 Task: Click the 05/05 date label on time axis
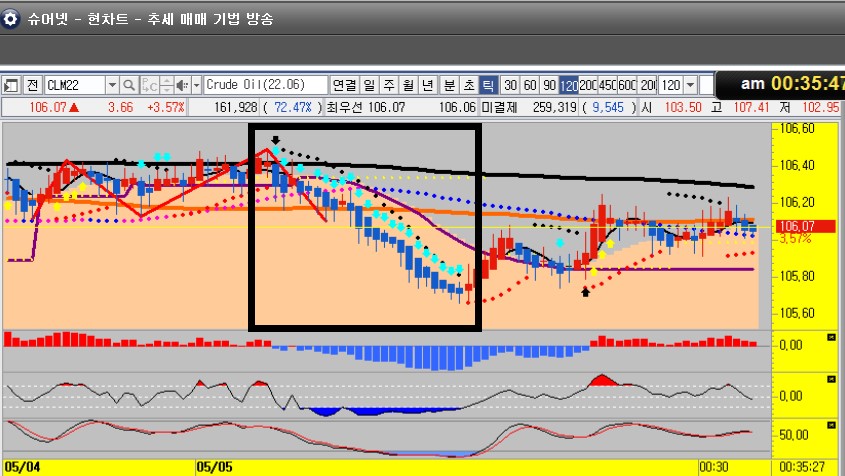pyautogui.click(x=214, y=467)
